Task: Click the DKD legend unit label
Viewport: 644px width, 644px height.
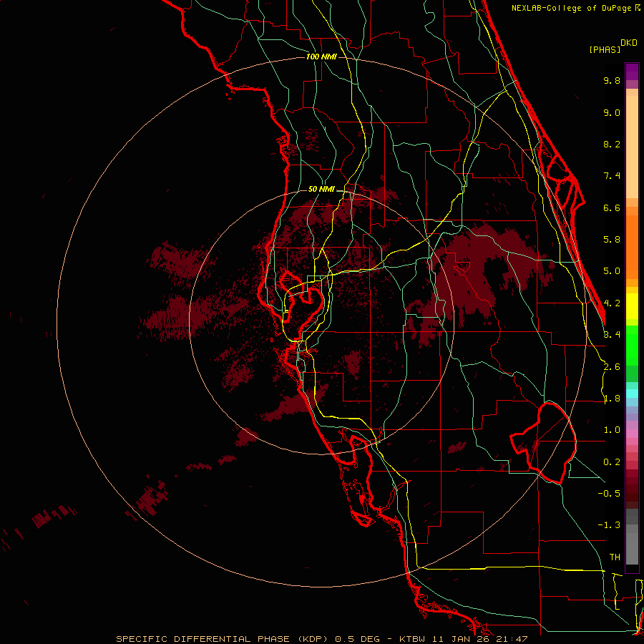Action: click(x=629, y=43)
